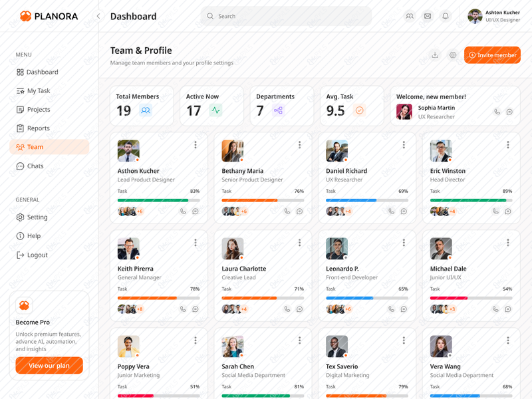This screenshot has width=532, height=399.
Task: Check the notifications bell icon
Action: 446,16
